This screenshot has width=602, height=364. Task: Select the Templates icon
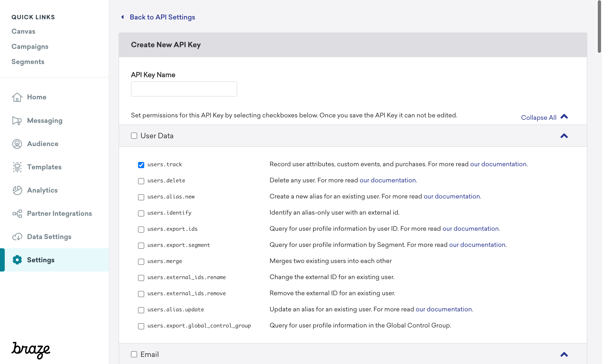pos(17,167)
